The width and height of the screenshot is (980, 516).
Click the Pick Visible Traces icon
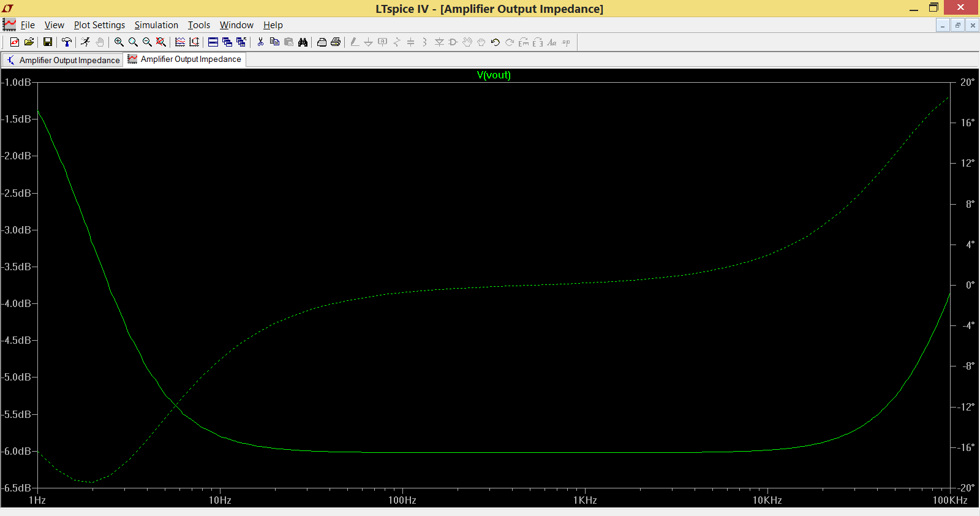pos(180,42)
